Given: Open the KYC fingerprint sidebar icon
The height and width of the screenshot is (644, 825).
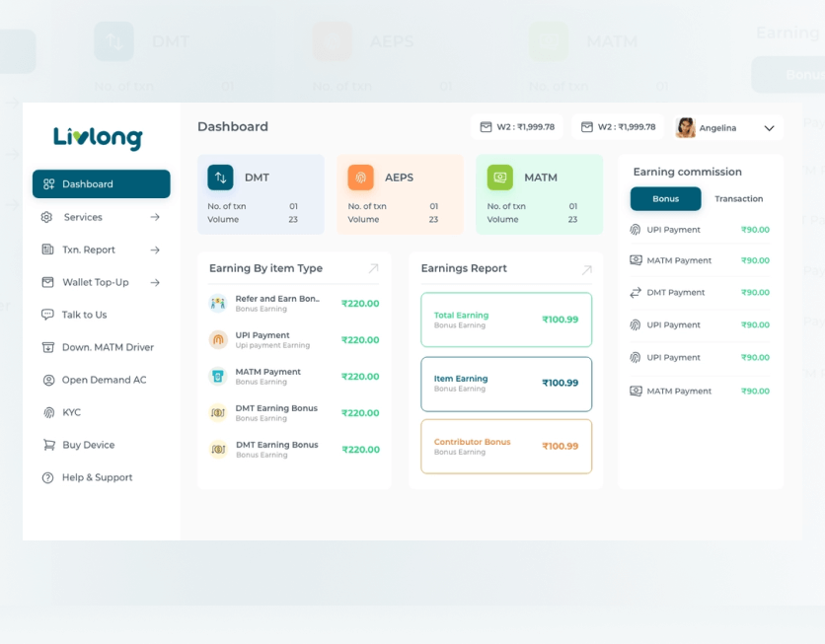Looking at the screenshot, I should point(48,412).
